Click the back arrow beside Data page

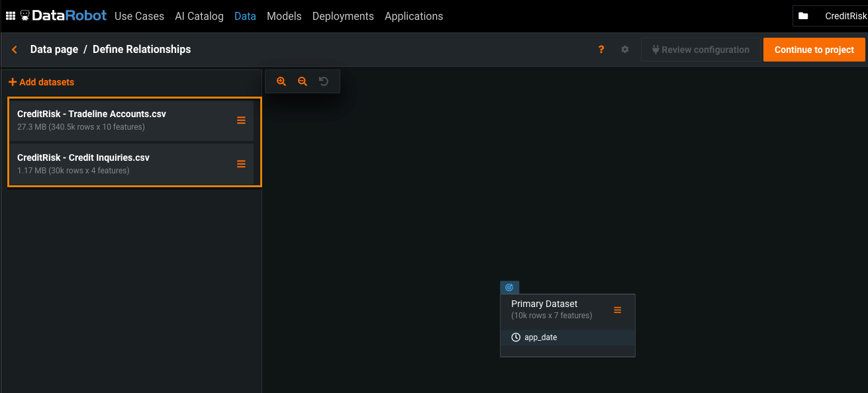pos(15,50)
